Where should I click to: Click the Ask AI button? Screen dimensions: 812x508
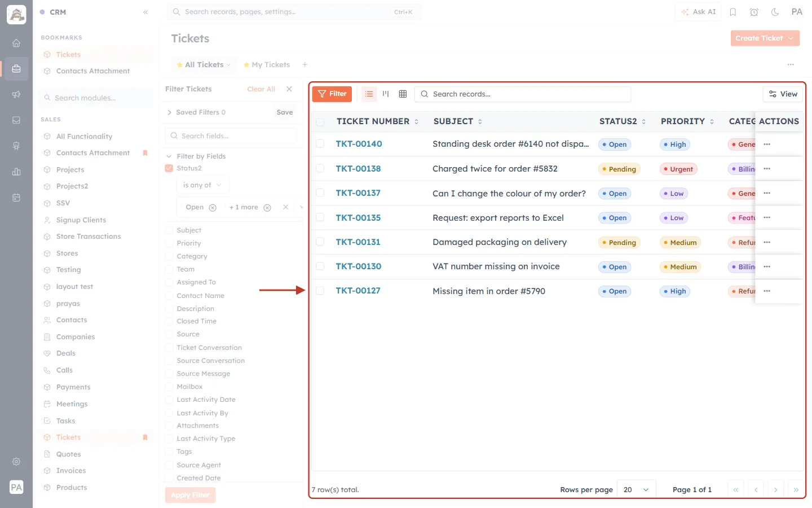point(698,12)
